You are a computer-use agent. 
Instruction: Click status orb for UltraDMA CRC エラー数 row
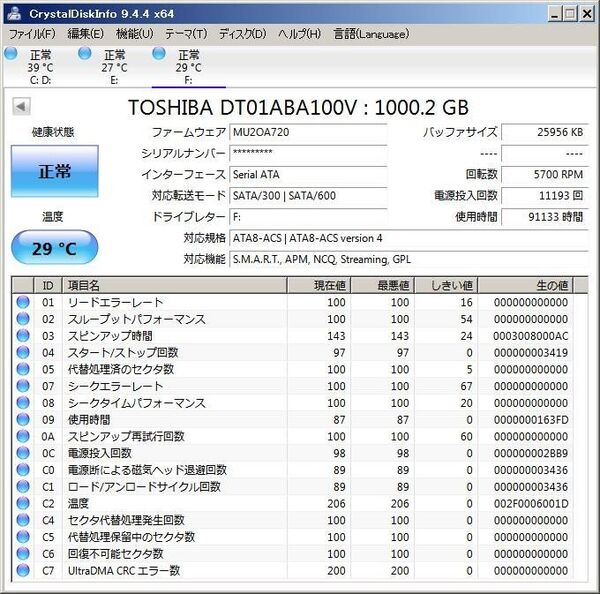click(23, 570)
